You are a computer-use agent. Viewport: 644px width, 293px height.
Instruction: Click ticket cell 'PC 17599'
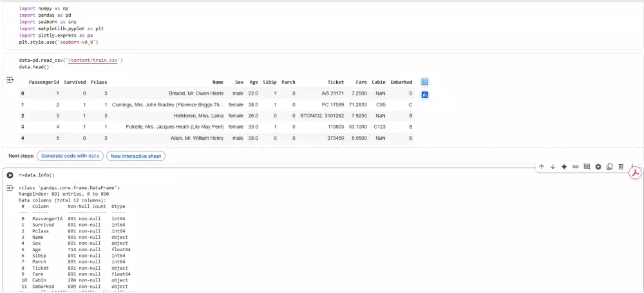(x=334, y=105)
